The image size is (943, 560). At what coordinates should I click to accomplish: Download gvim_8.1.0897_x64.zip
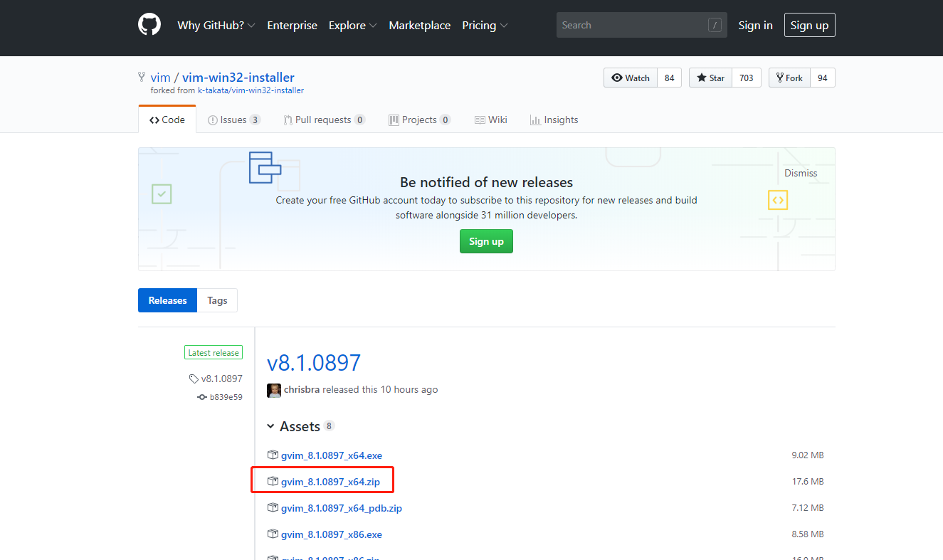point(331,482)
